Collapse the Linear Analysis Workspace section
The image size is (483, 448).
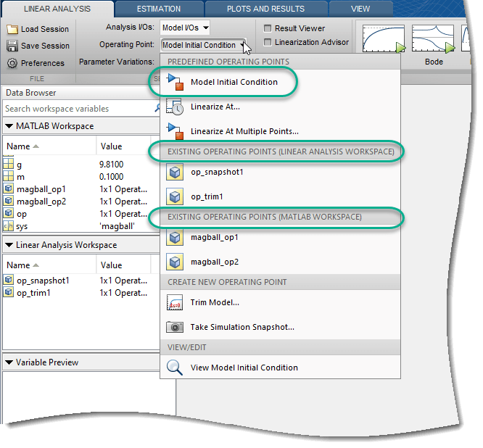(9, 245)
